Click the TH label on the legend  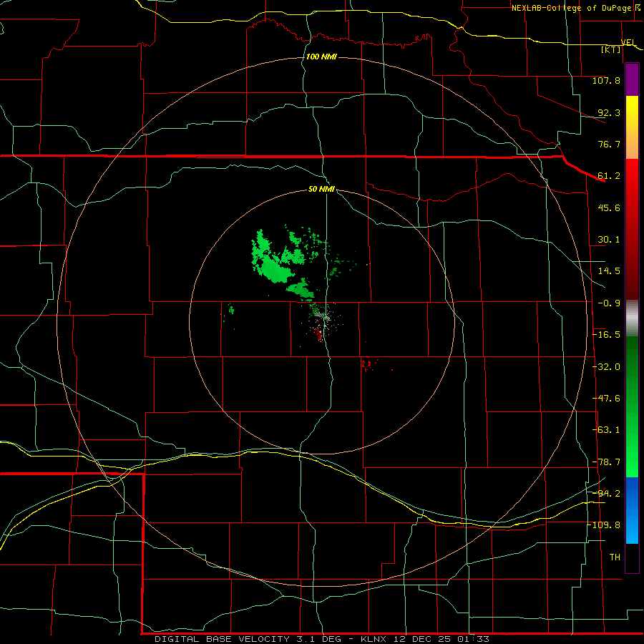(615, 557)
